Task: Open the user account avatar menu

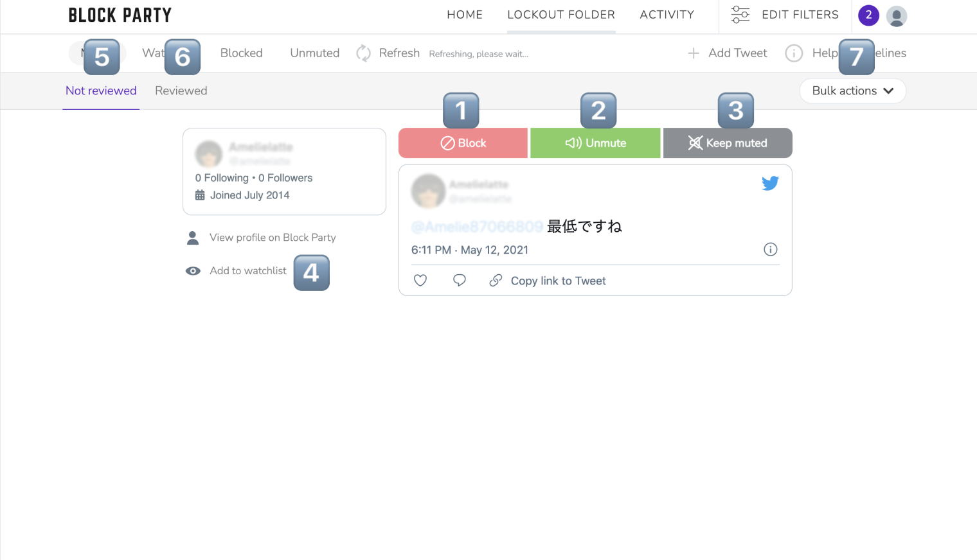Action: [897, 16]
